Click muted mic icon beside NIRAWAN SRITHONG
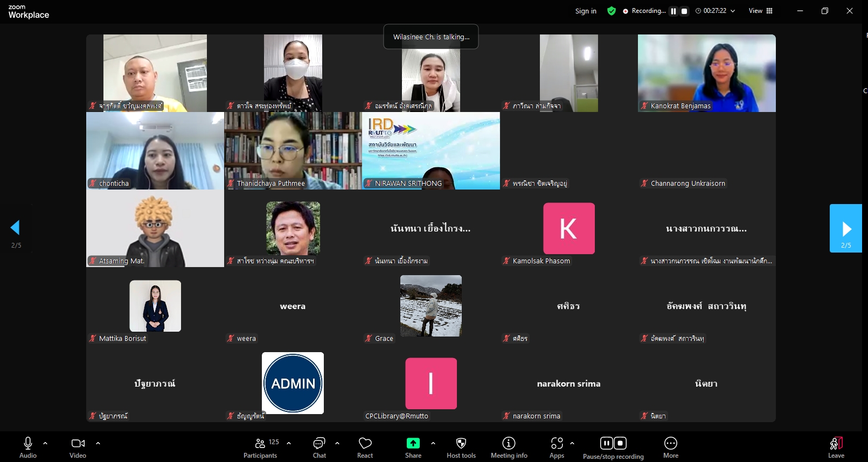 (369, 184)
